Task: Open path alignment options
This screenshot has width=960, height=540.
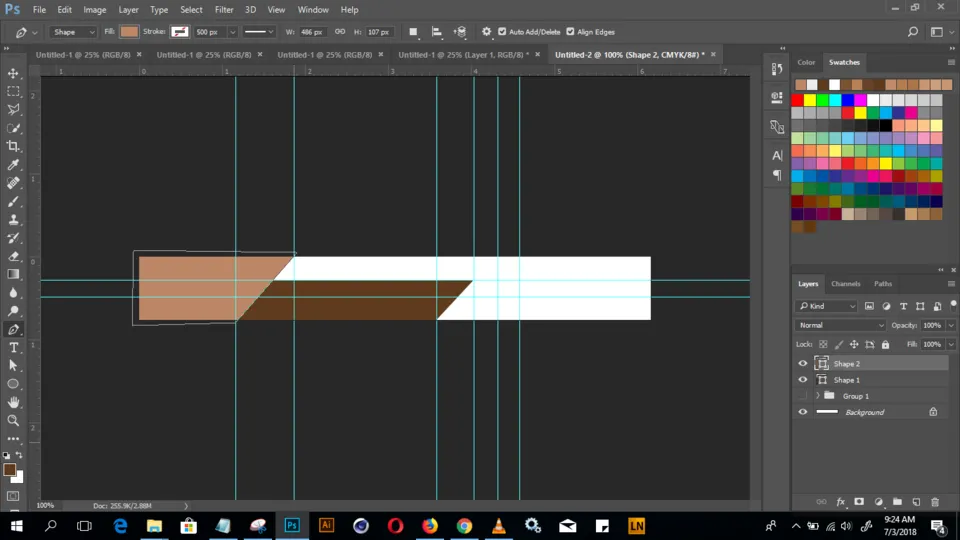Action: pyautogui.click(x=437, y=32)
